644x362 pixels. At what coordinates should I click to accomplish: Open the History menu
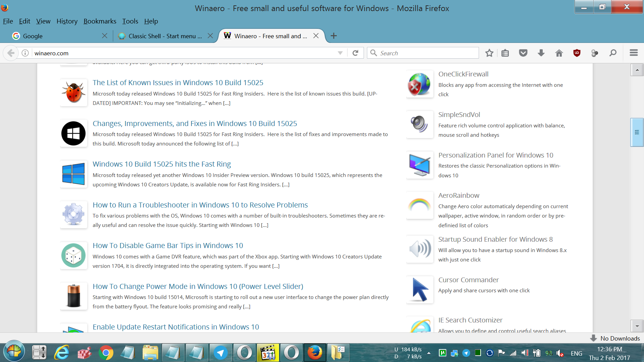point(67,21)
